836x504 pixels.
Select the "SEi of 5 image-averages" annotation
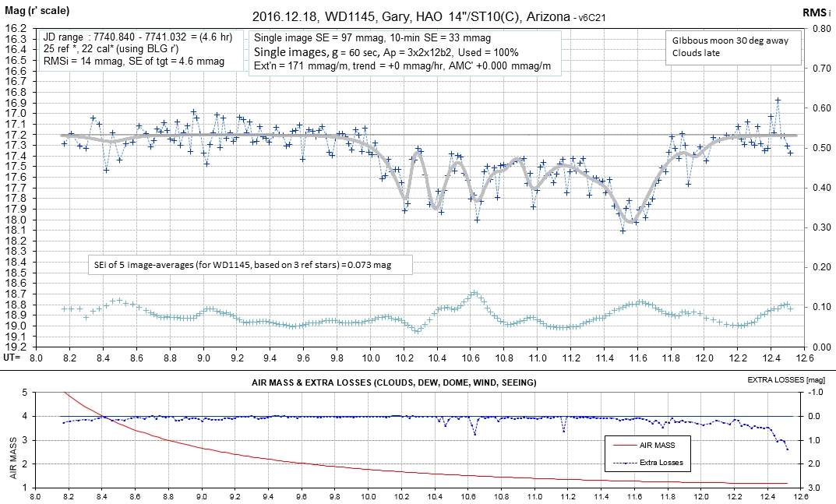pos(242,265)
